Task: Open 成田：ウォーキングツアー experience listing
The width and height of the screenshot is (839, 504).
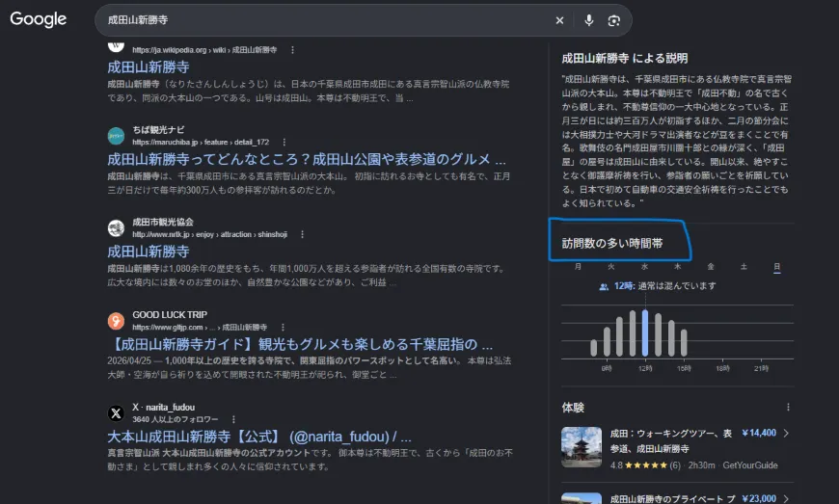Action: tap(671, 441)
